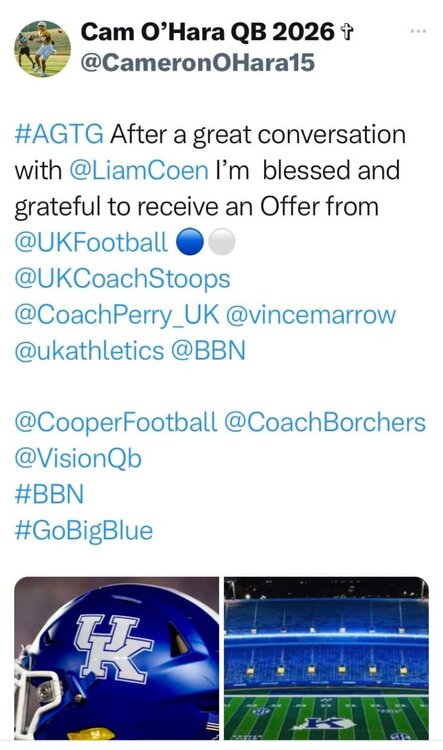This screenshot has width=443, height=750.
Task: Open the @UKCoachStoops profile link
Action: click(122, 279)
